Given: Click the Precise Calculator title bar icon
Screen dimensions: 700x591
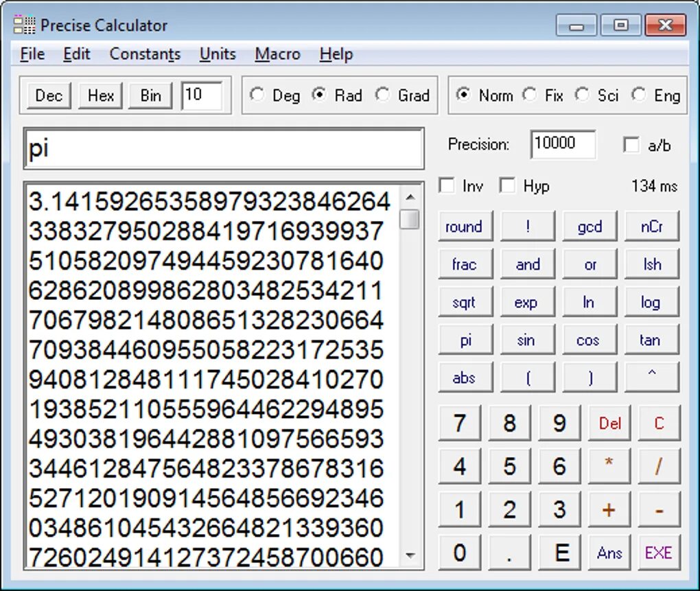Looking at the screenshot, I should pyautogui.click(x=24, y=25).
